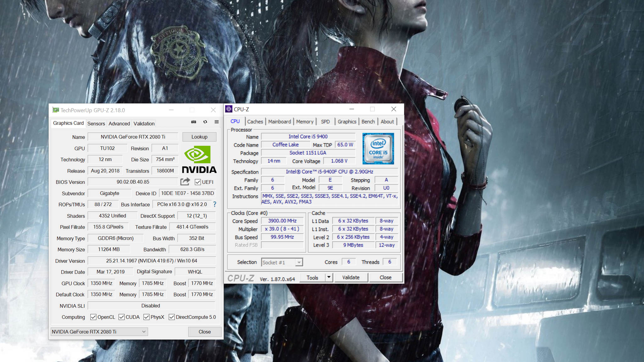
Task: Click the Bandwidth 628.3 GB/s value
Action: [192, 249]
